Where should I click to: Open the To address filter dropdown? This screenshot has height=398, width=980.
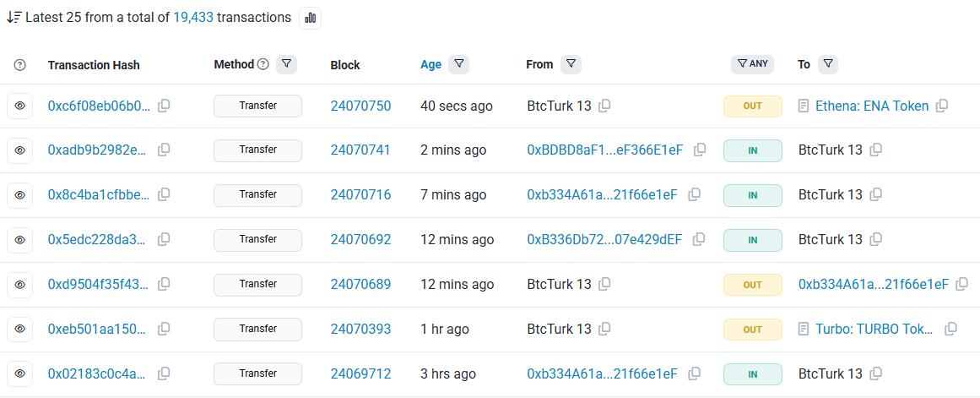coord(827,64)
